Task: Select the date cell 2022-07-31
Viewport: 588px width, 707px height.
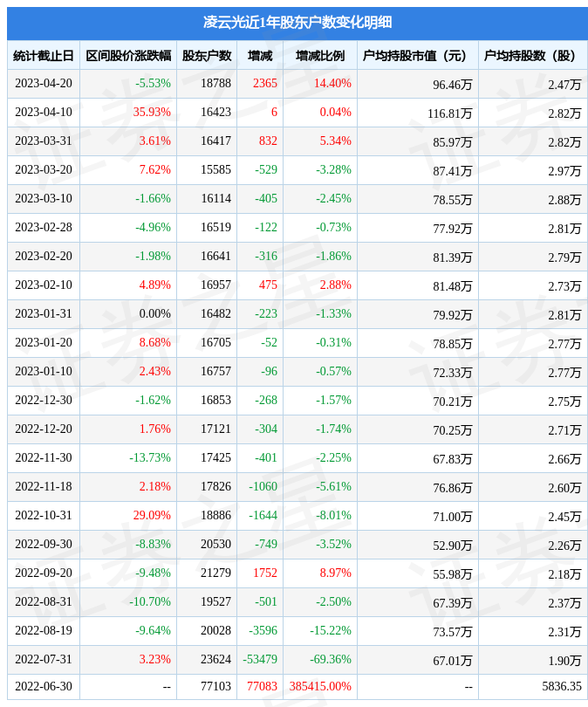Action: click(44, 660)
